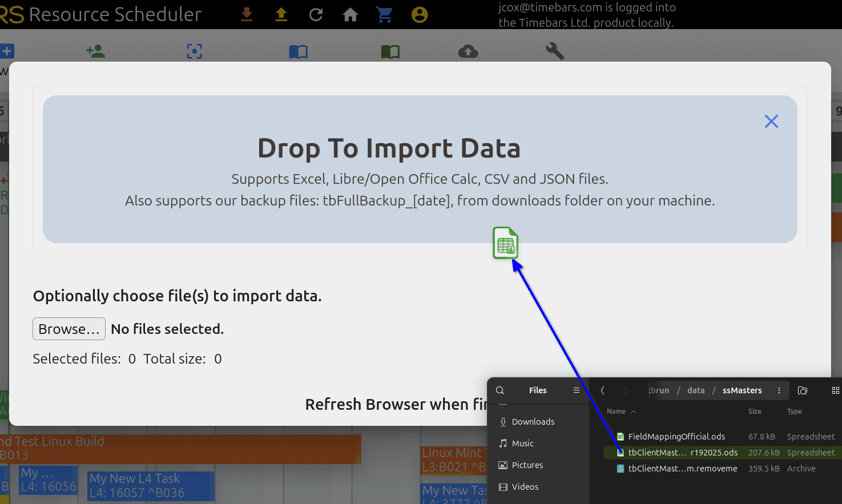Close the Drop To Import Data panel
The width and height of the screenshot is (842, 504).
771,121
